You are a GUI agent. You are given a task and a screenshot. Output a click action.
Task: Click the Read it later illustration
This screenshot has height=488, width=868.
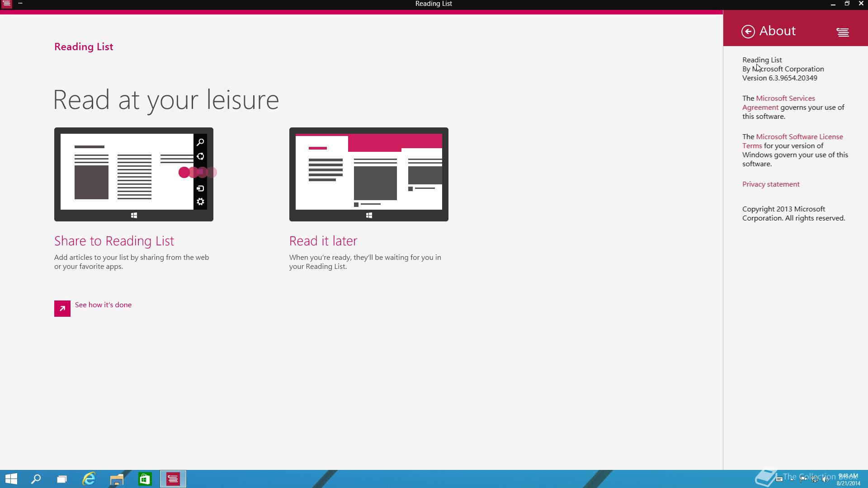[x=369, y=174]
